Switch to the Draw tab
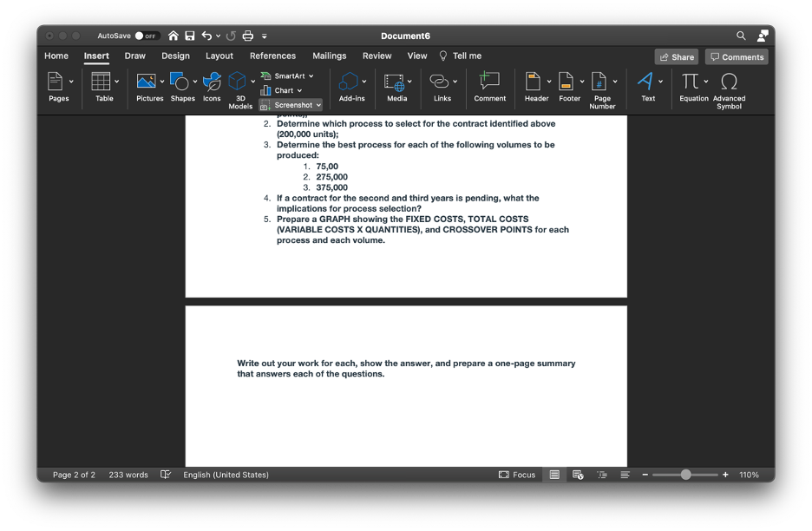812x531 pixels. click(135, 56)
